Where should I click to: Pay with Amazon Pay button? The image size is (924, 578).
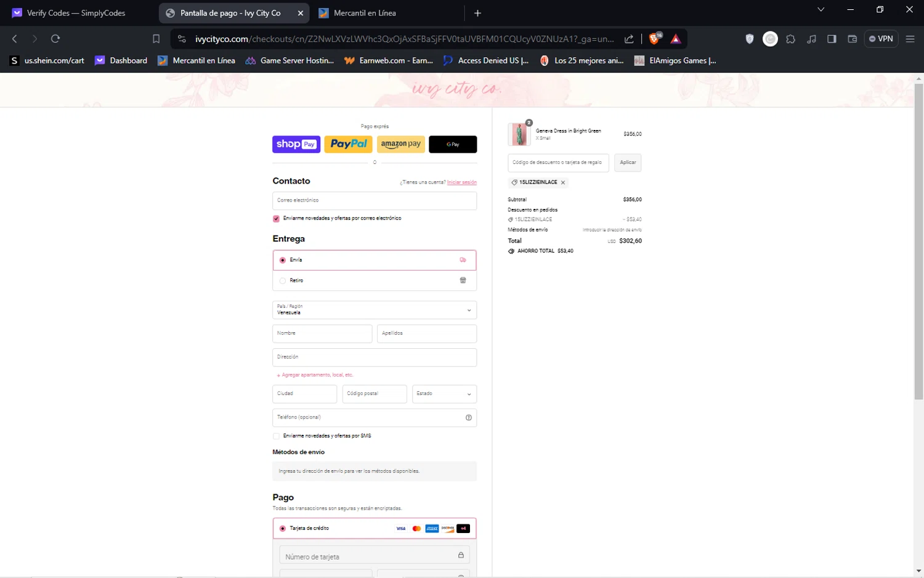pos(400,144)
